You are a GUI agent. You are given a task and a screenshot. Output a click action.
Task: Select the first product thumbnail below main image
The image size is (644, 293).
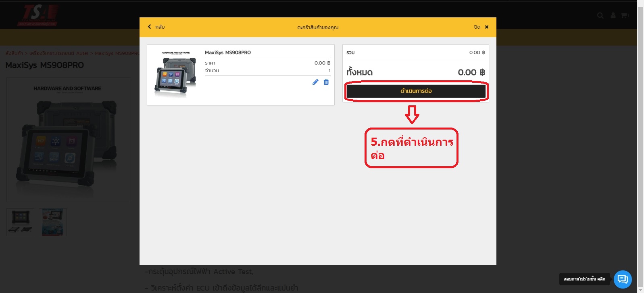click(21, 222)
